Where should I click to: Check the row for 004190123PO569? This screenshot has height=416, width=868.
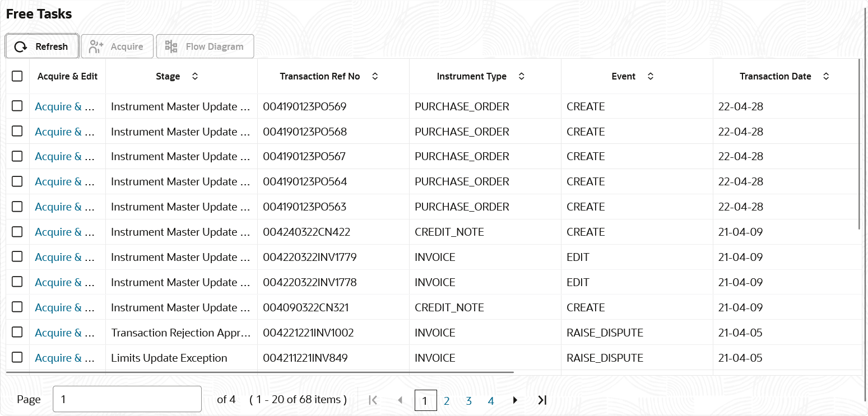tap(17, 106)
